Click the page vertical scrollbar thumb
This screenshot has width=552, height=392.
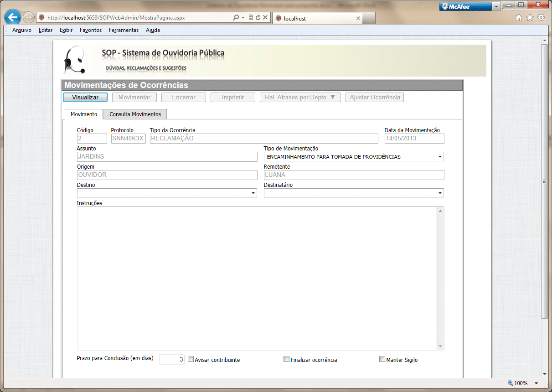[544, 181]
